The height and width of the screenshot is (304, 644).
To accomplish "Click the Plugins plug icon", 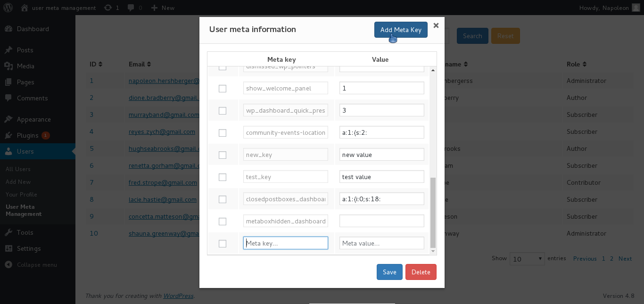I will pyautogui.click(x=8, y=135).
